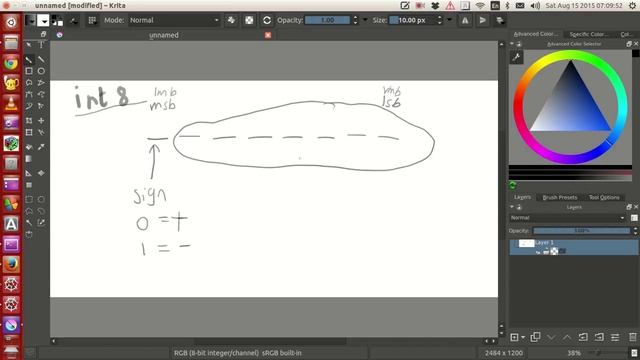Move Layer 1 up
The height and width of the screenshot is (360, 640).
567,337
